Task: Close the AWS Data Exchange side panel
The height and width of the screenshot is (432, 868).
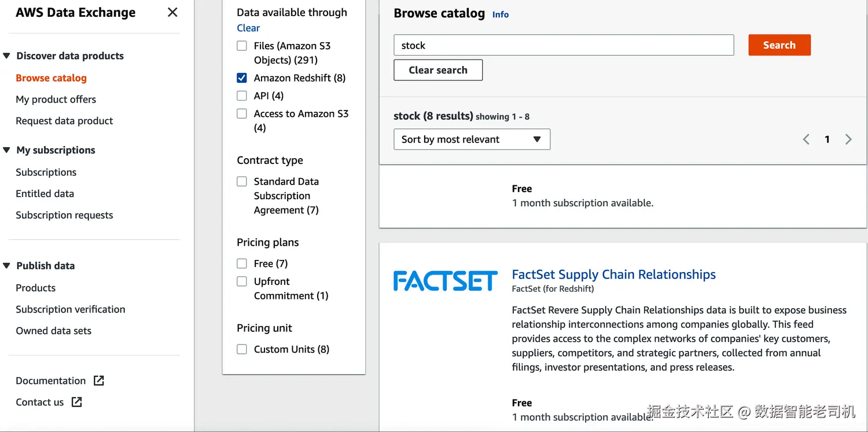Action: pyautogui.click(x=172, y=12)
